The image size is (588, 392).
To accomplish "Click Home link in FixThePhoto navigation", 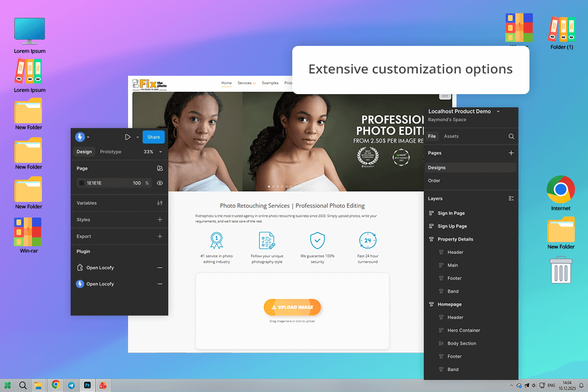I will (226, 83).
